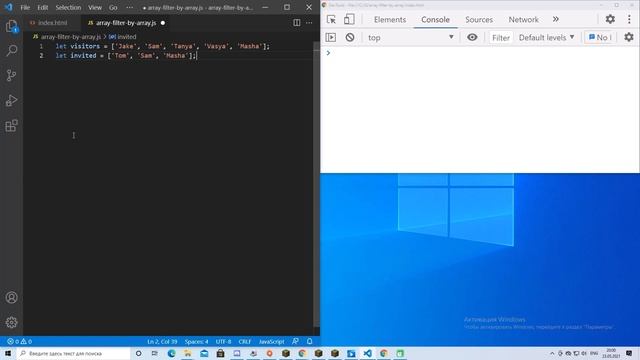Open notifications bell in status bar
Screen dimensions: 640x360
point(309,342)
